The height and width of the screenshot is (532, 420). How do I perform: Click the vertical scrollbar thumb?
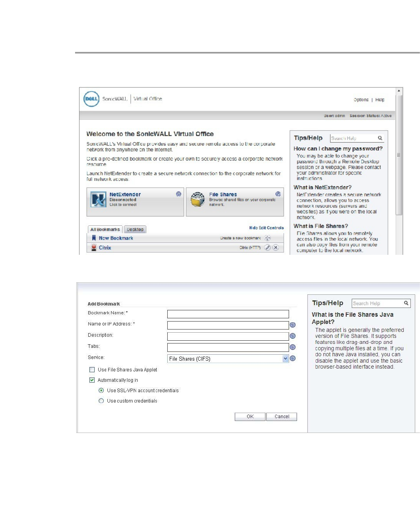point(399,155)
